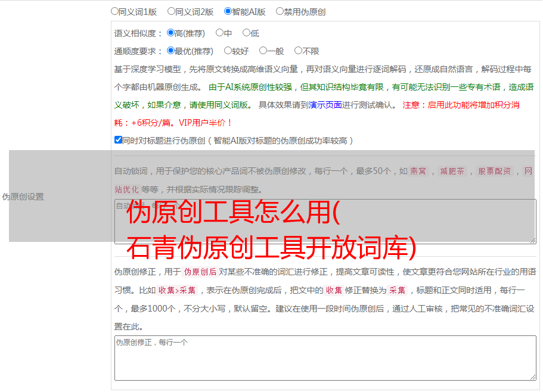
Task: Click the 减肥茶 example keyword
Action: (452, 171)
